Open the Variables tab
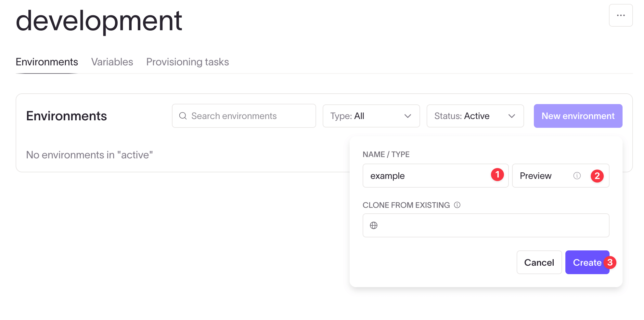644x320 pixels. (x=112, y=62)
